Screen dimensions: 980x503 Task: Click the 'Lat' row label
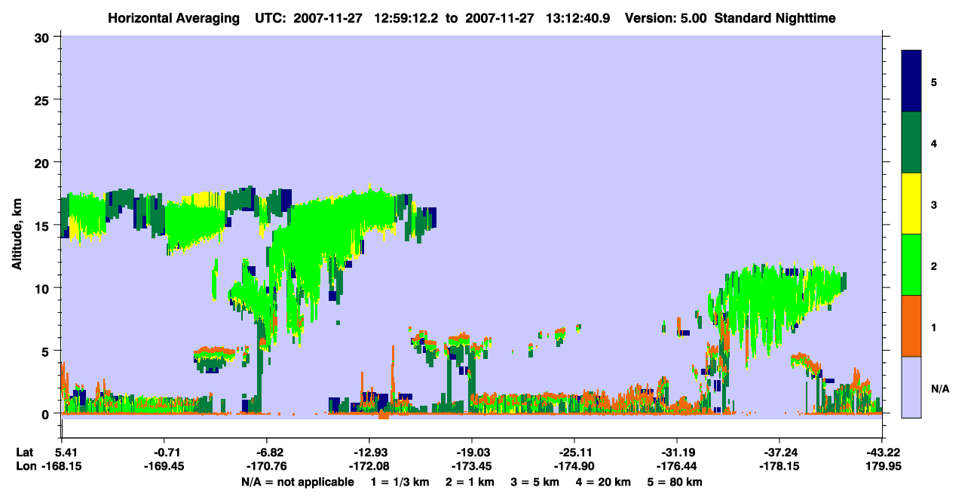25,452
